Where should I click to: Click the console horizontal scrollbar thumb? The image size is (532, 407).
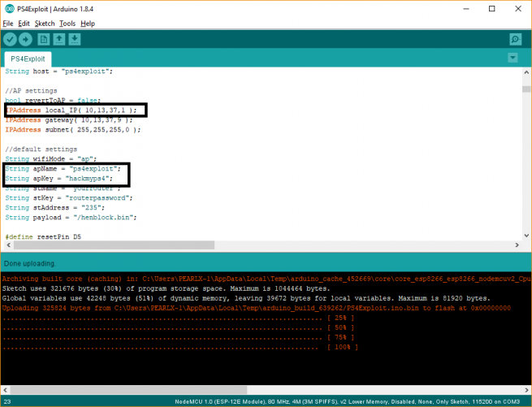pyautogui.click(x=128, y=390)
